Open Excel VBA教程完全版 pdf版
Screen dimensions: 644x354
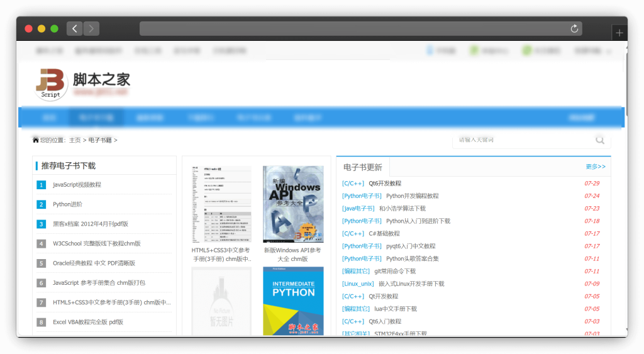88,323
